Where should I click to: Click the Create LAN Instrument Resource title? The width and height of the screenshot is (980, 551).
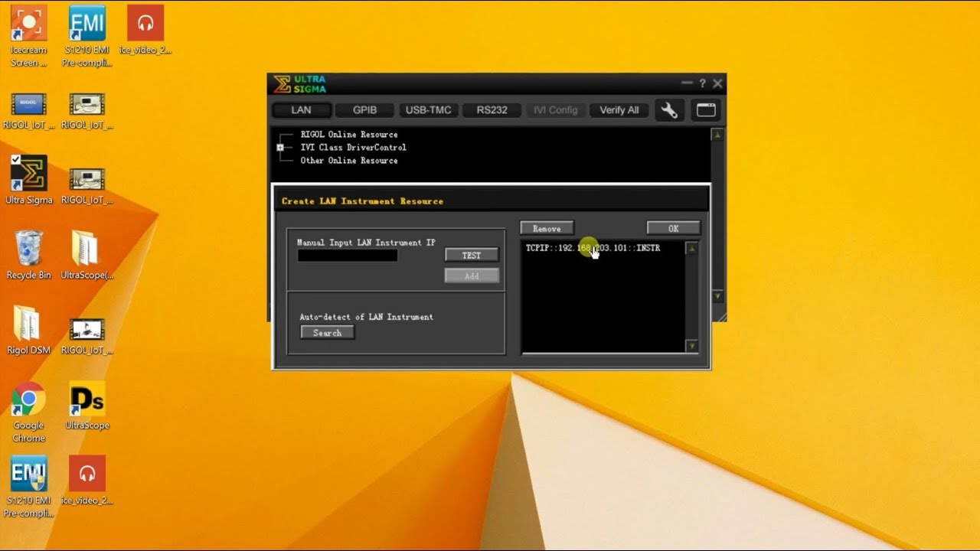click(x=362, y=201)
